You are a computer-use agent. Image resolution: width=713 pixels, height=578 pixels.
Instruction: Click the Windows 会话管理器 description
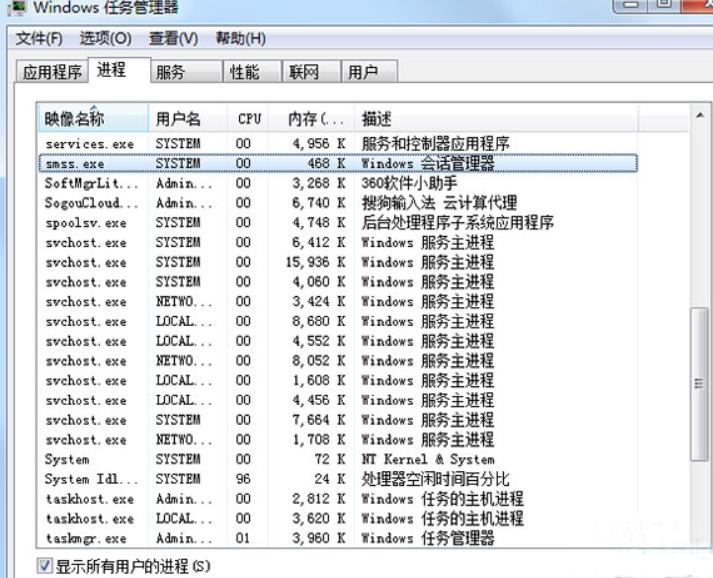click(x=428, y=163)
